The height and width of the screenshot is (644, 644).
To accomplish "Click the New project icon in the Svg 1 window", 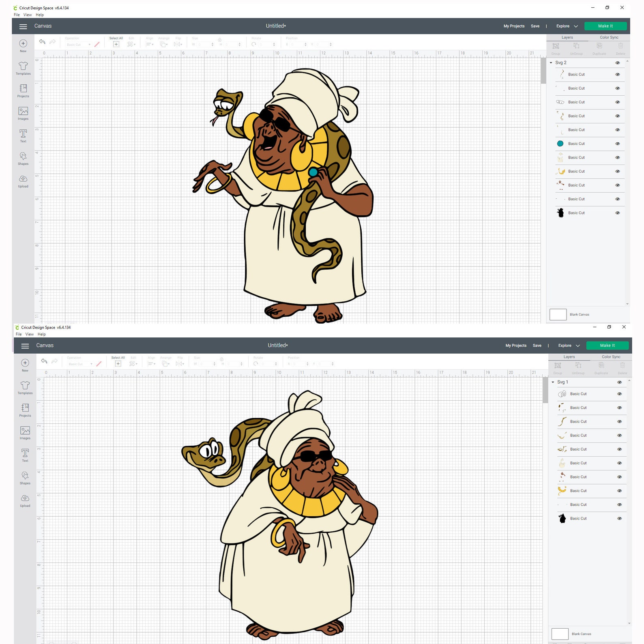I will (x=25, y=365).
